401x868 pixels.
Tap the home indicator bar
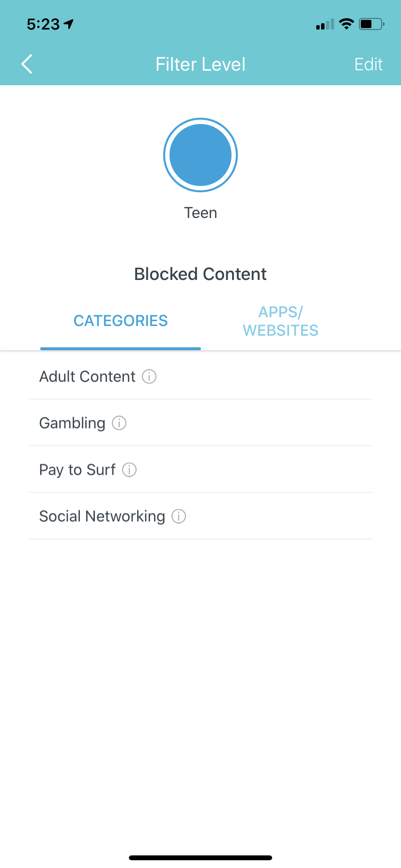200,858
